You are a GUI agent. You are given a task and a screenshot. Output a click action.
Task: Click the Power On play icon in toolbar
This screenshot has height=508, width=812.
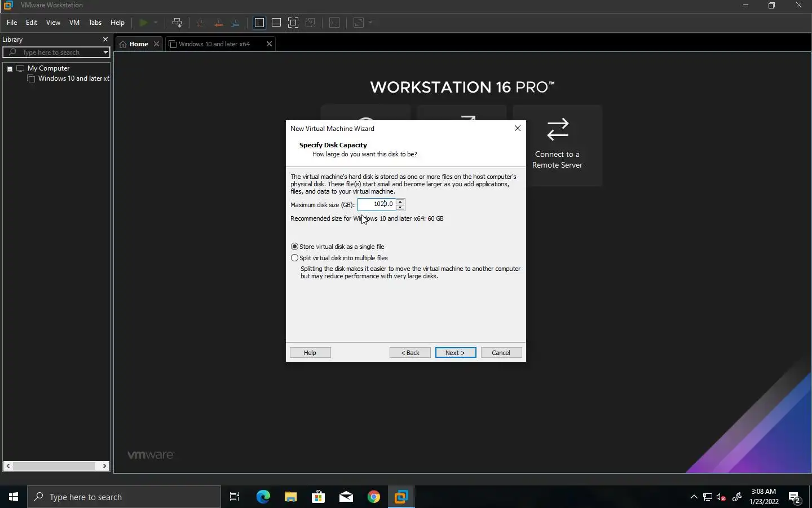(143, 23)
